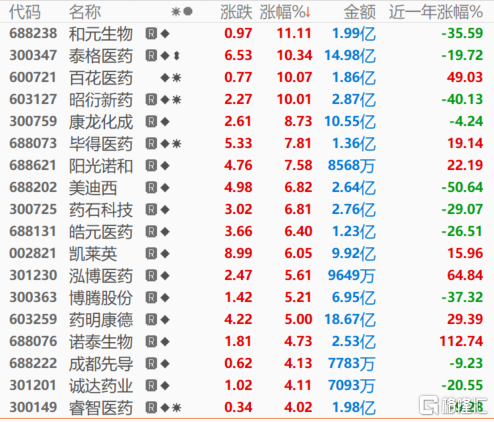
Task: Click the star marker on 昭衍新药 row
Action: pyautogui.click(x=177, y=100)
